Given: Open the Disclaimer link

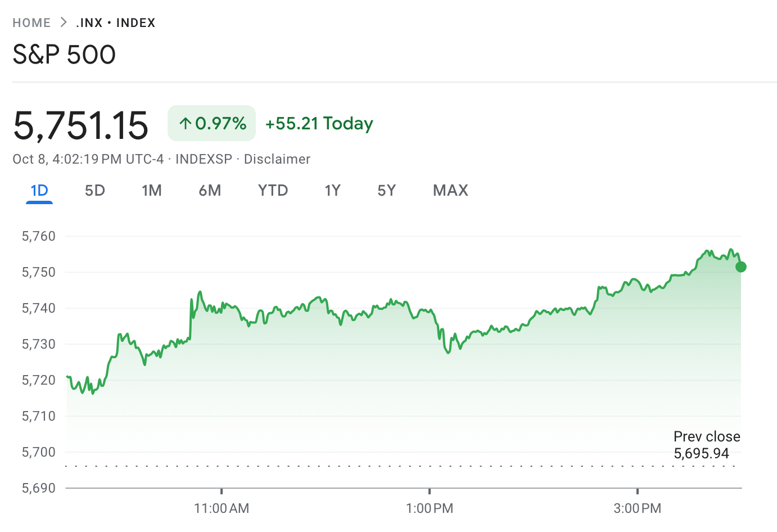Looking at the screenshot, I should coord(277,159).
